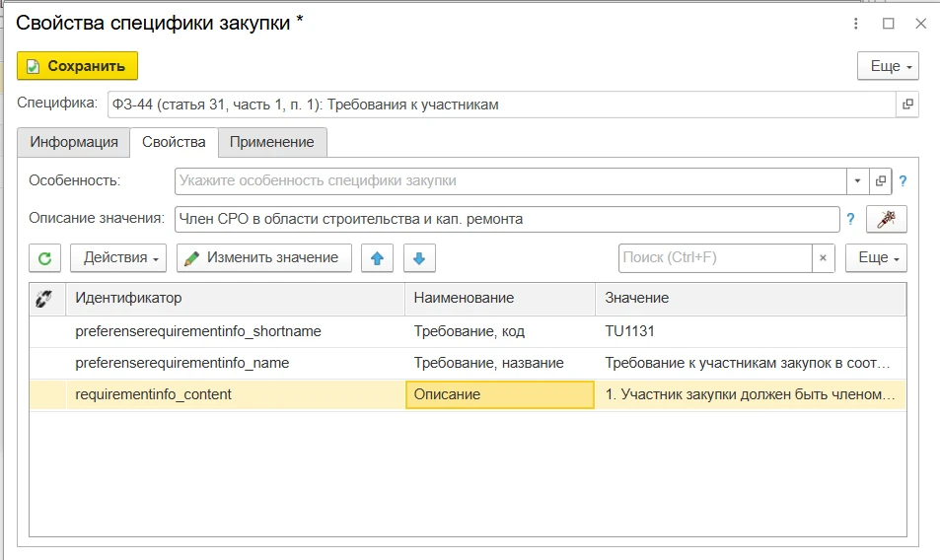Click the highlighted Описание cell
This screenshot has width=940, height=560.
point(500,394)
